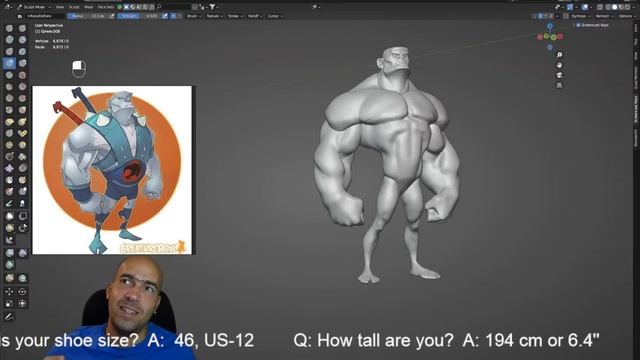Select the Cloth Filter tool
Screen dimensions: 640x360
[22, 253]
